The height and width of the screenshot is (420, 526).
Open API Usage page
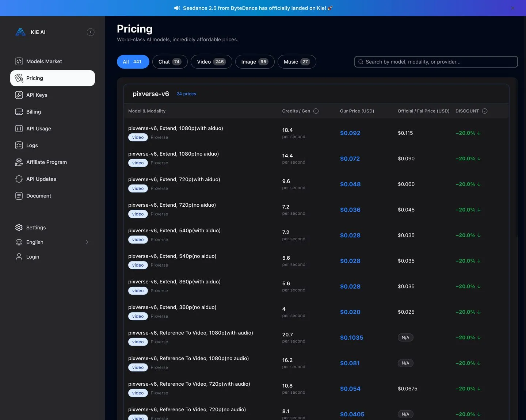(53, 129)
